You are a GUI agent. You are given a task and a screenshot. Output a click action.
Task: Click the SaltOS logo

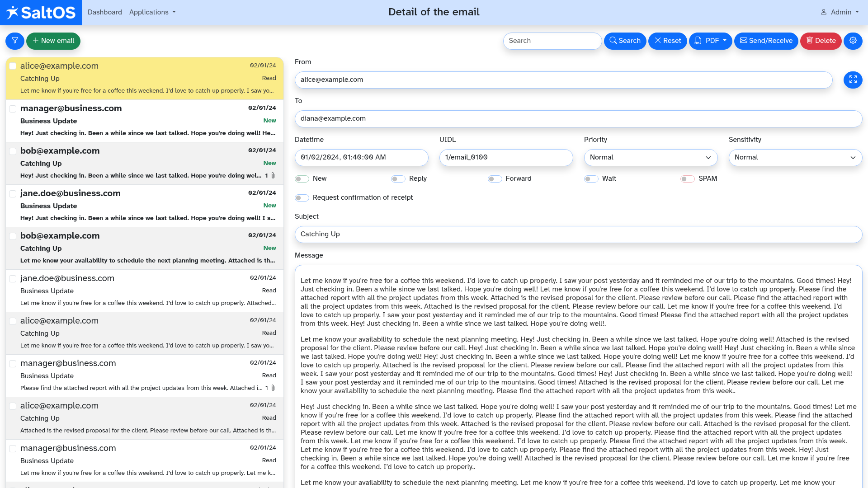(41, 12)
